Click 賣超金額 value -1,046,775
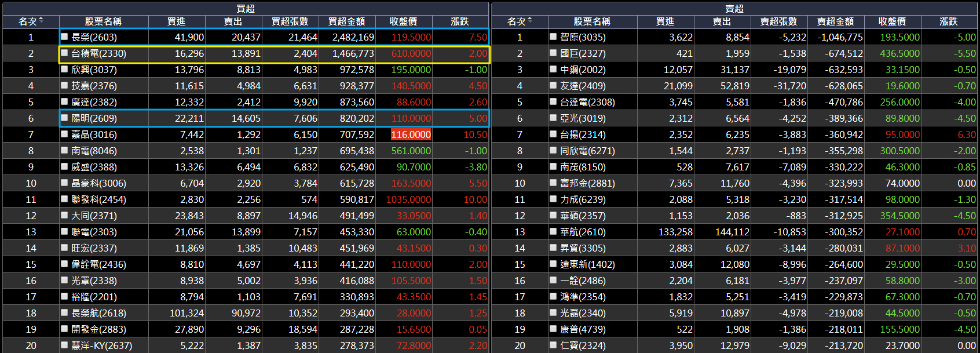Image resolution: width=980 pixels, height=353 pixels. tap(840, 37)
